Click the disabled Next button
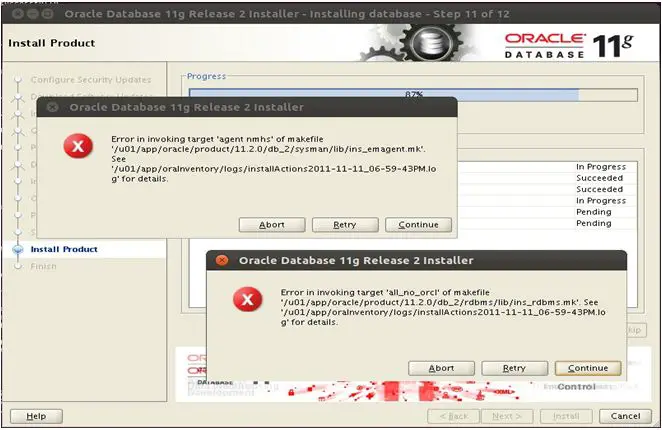The height and width of the screenshot is (430, 662). pos(507,416)
